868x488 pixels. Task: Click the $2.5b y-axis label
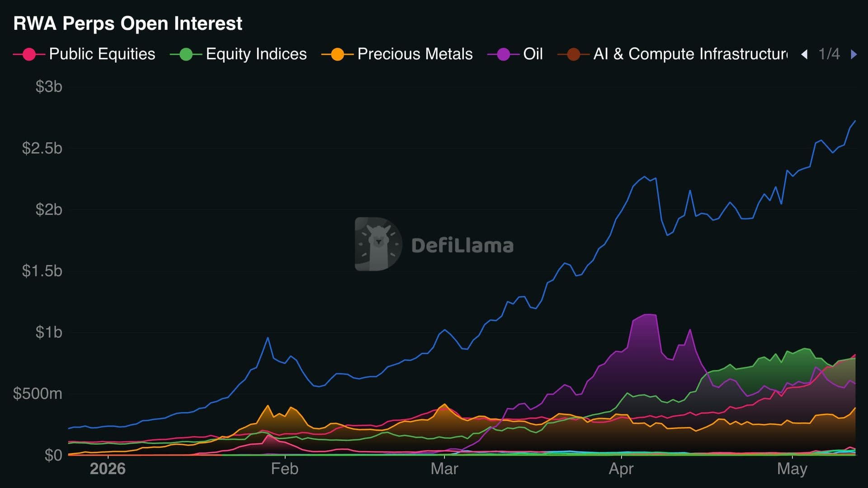[x=42, y=148]
